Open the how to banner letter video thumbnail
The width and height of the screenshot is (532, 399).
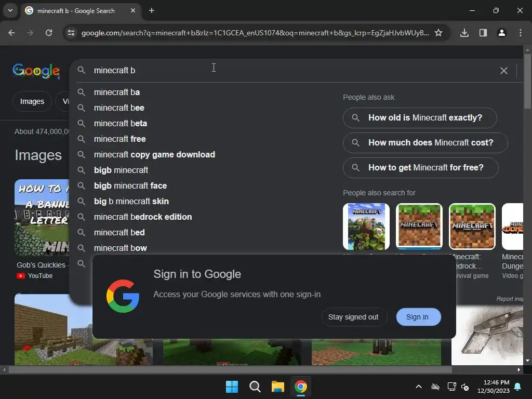42,218
